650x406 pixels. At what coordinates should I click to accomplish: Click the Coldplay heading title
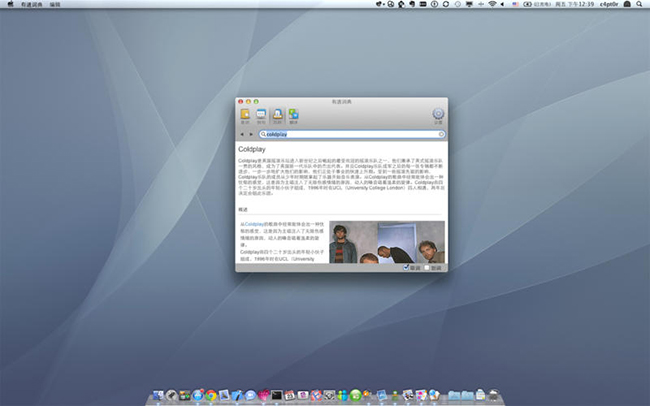[252, 149]
